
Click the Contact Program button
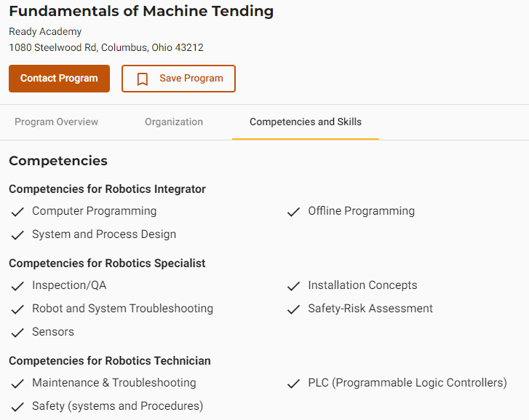60,79
